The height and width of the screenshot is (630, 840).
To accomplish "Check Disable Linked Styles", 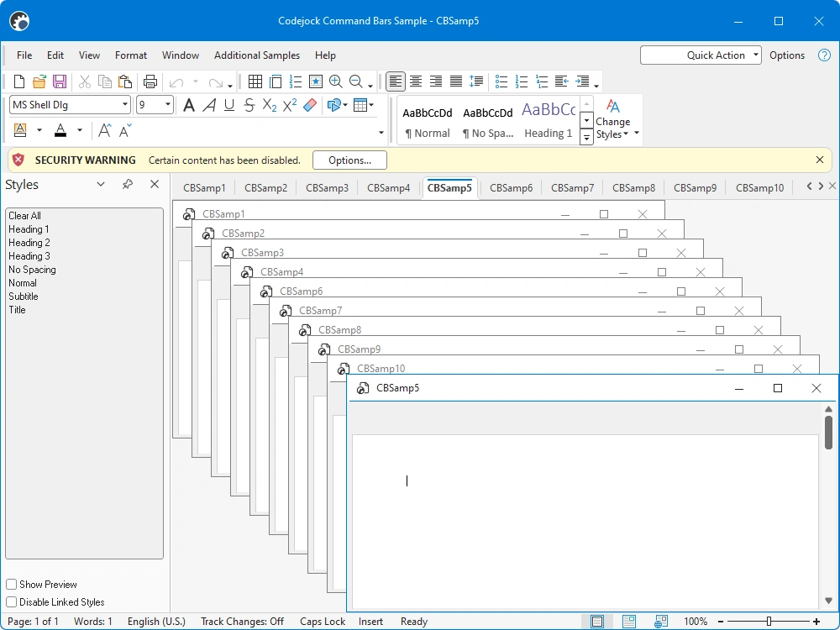I will click(11, 601).
